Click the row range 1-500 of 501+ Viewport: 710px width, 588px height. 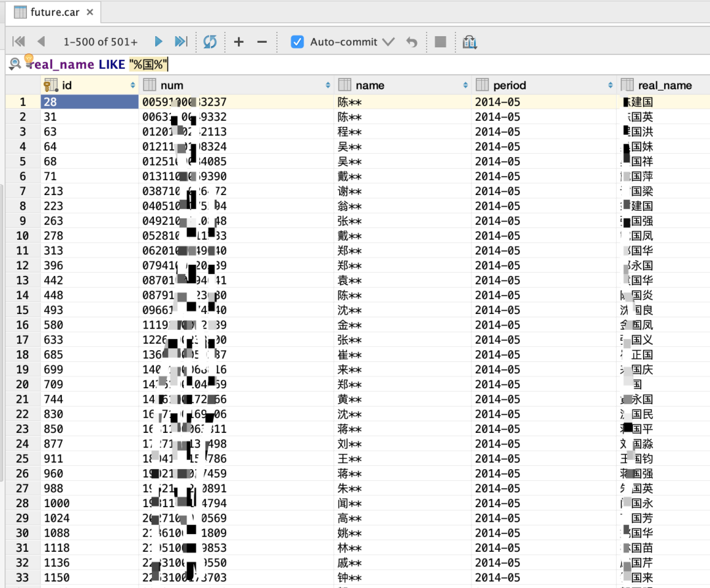point(100,42)
